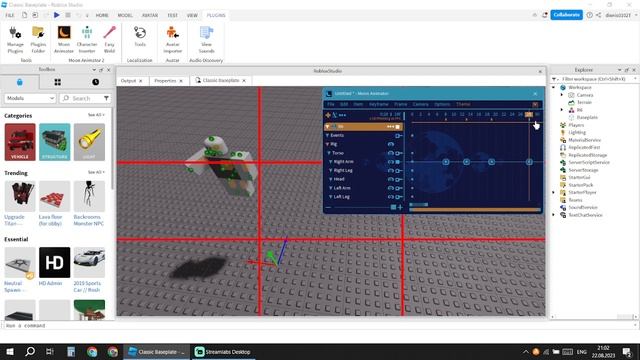Switch Toolbox to the Inventory grid tab
This screenshot has width=640, height=360.
(58, 82)
